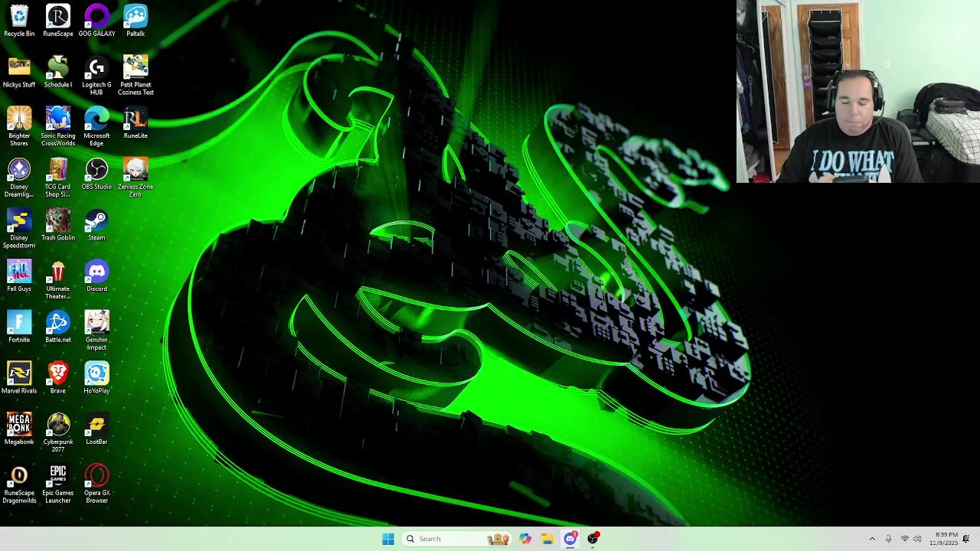Open the Brave browser desktop icon

click(x=58, y=378)
